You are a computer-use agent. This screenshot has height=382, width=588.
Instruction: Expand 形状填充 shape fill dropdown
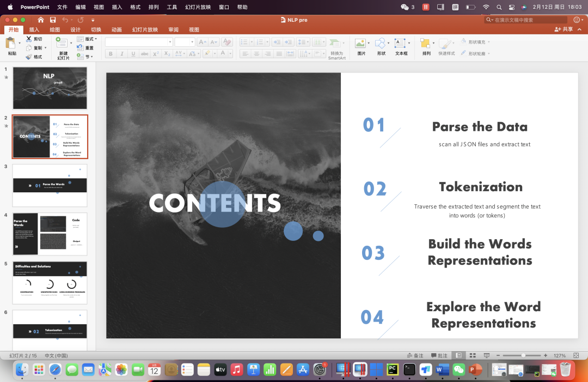(488, 42)
